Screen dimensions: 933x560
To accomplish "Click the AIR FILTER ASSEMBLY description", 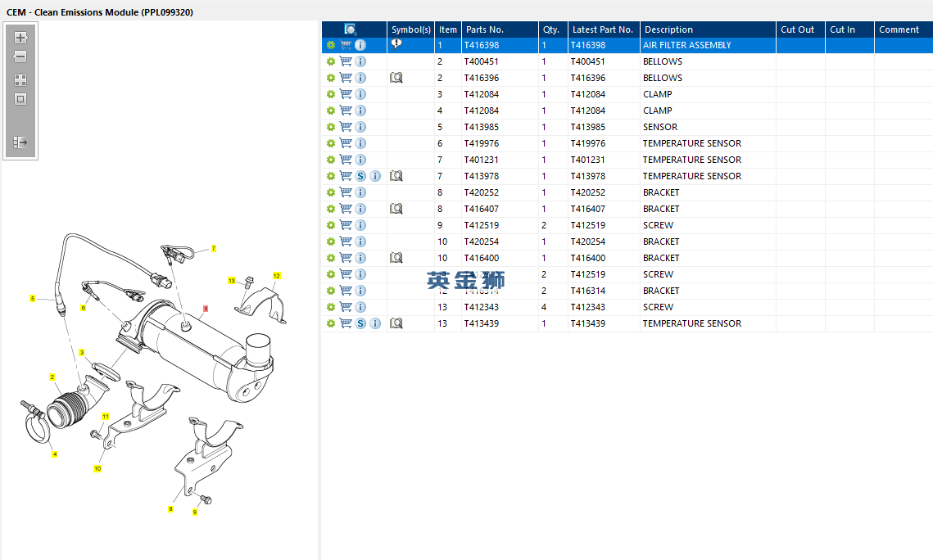I will pos(686,45).
